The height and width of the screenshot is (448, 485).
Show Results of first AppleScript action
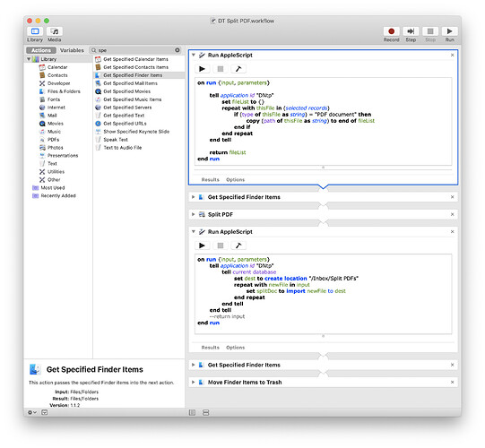210,179
